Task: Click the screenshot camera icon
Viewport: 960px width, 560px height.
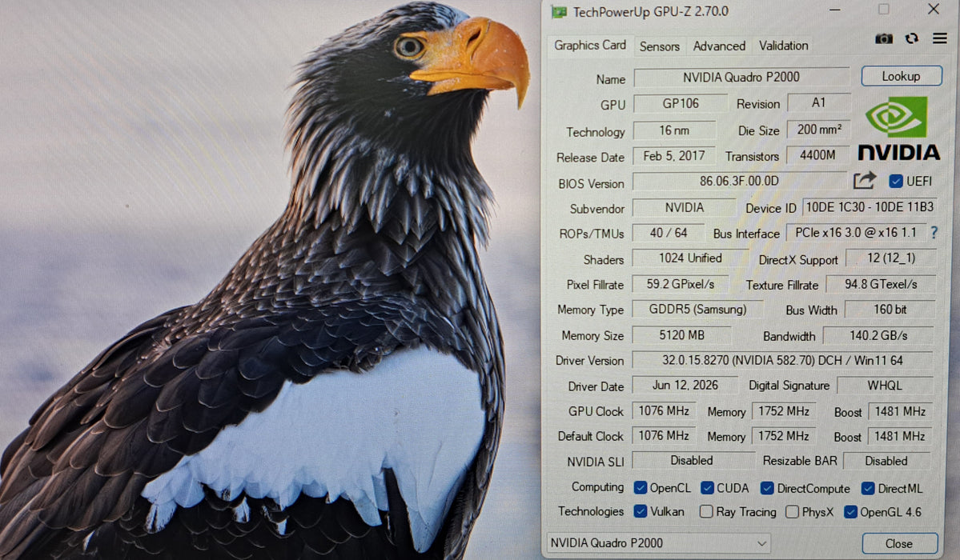Action: tap(883, 38)
